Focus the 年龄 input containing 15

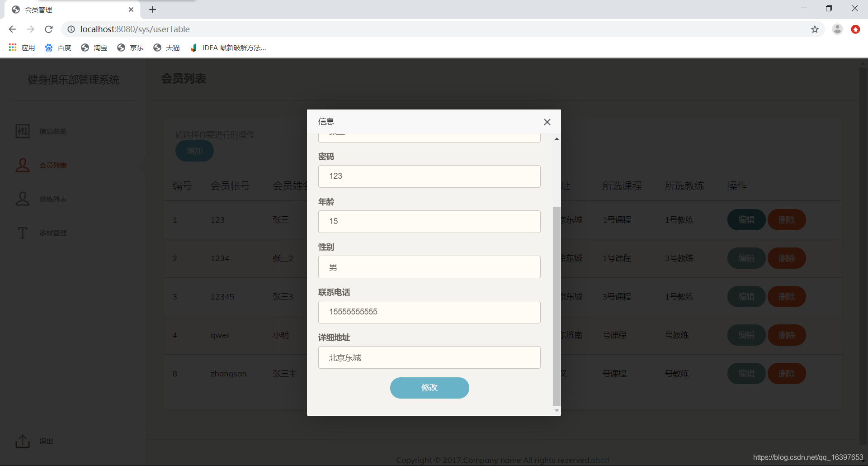(429, 222)
